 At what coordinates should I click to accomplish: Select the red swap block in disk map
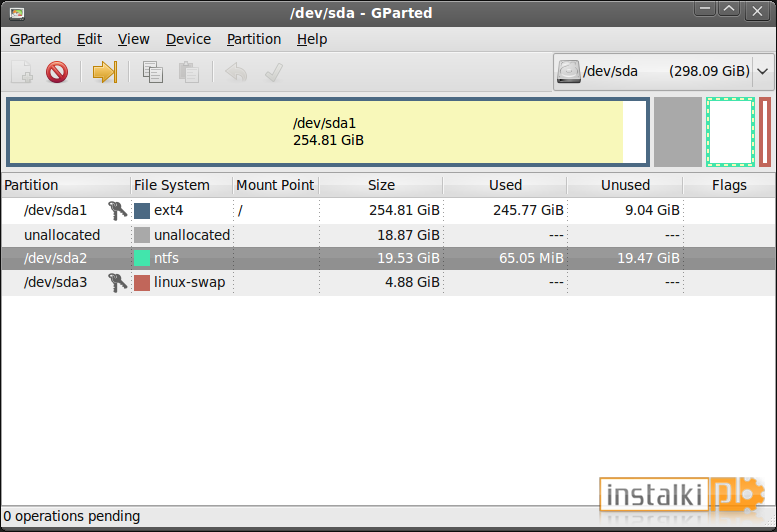765,132
